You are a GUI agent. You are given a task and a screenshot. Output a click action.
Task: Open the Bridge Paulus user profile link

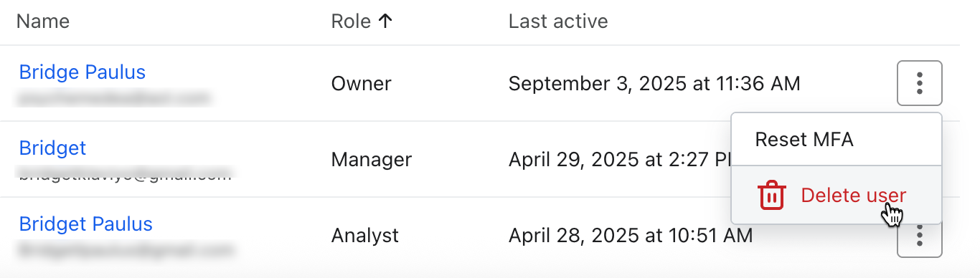[83, 72]
